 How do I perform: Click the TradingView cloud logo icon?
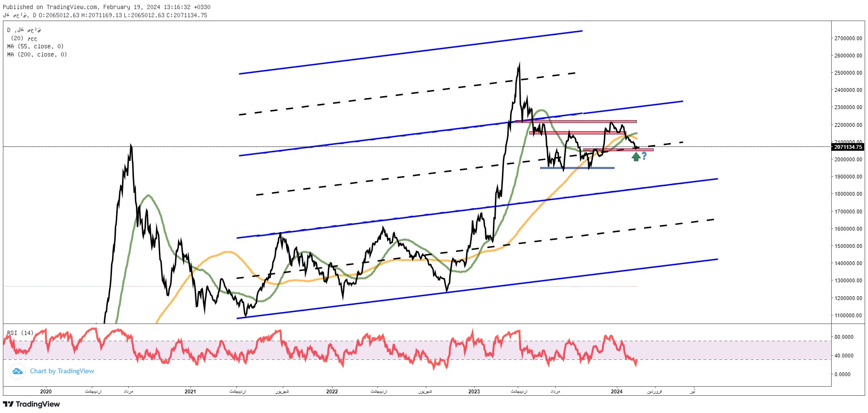17,371
